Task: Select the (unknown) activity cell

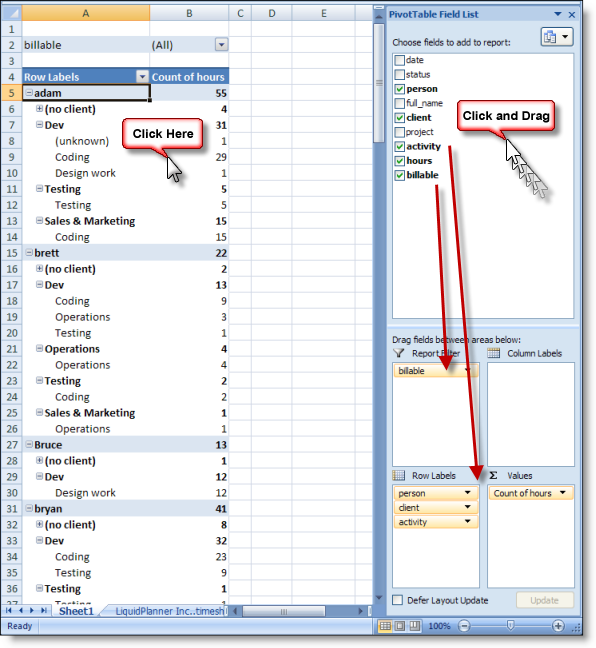Action: click(86, 141)
